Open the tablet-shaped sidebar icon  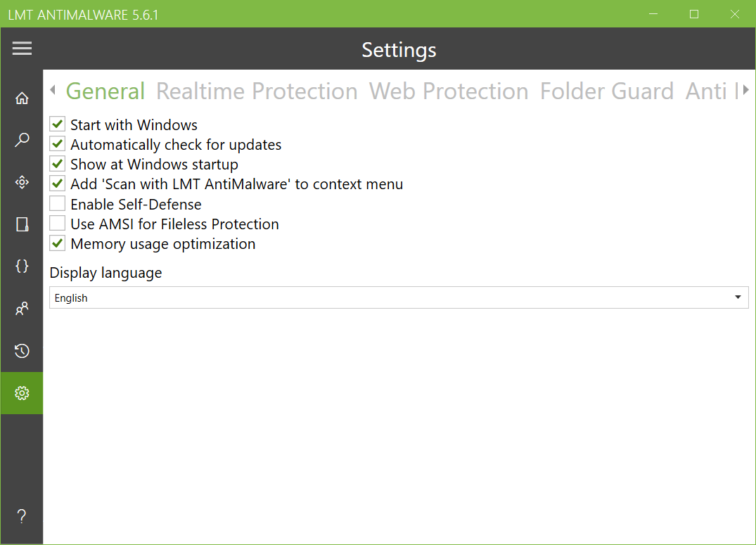(x=22, y=224)
